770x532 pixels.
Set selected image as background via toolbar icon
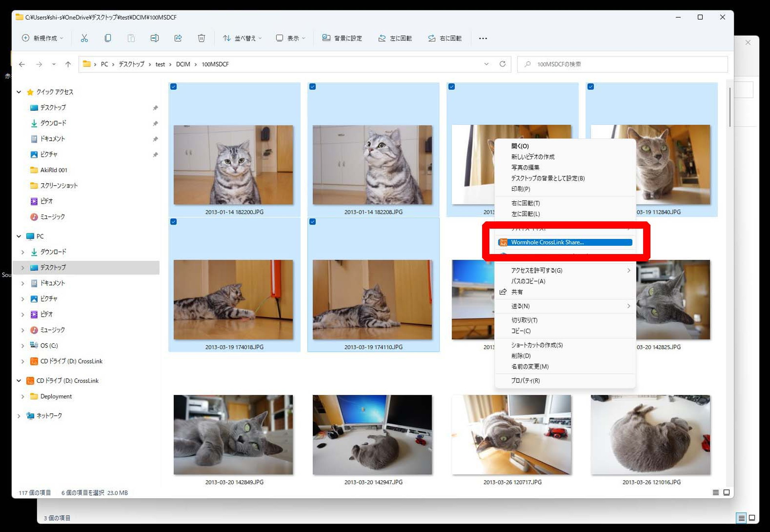pyautogui.click(x=342, y=38)
